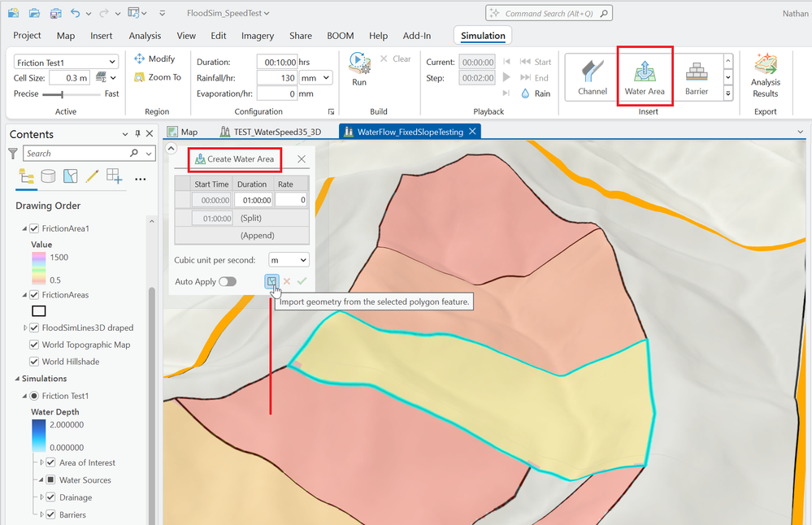Click the Run simulation icon
The height and width of the screenshot is (525, 812).
click(358, 65)
